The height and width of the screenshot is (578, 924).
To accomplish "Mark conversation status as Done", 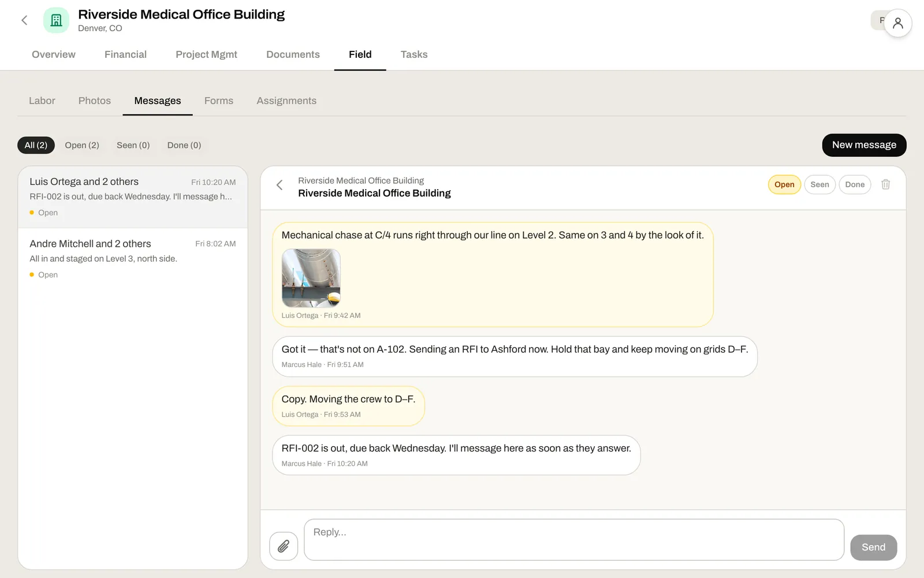I will [x=855, y=184].
